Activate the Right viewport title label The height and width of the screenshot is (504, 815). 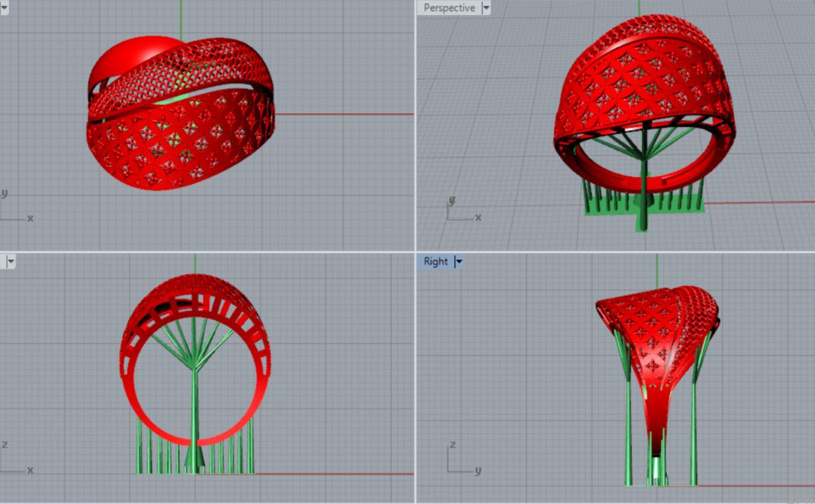pos(435,262)
